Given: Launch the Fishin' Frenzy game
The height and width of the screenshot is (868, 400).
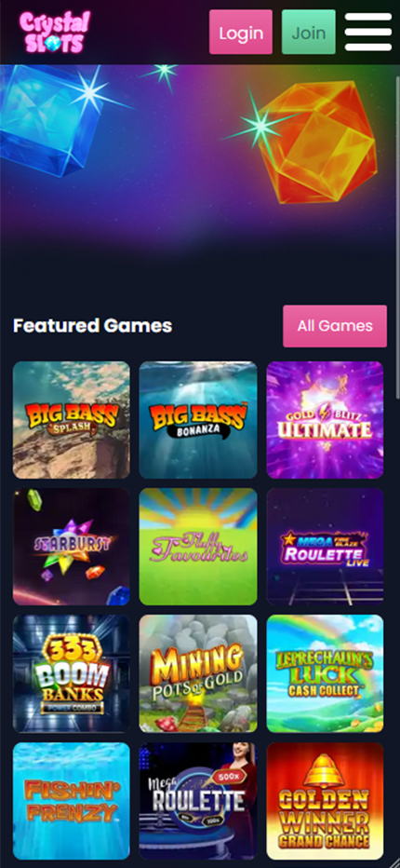Looking at the screenshot, I should click(x=72, y=801).
